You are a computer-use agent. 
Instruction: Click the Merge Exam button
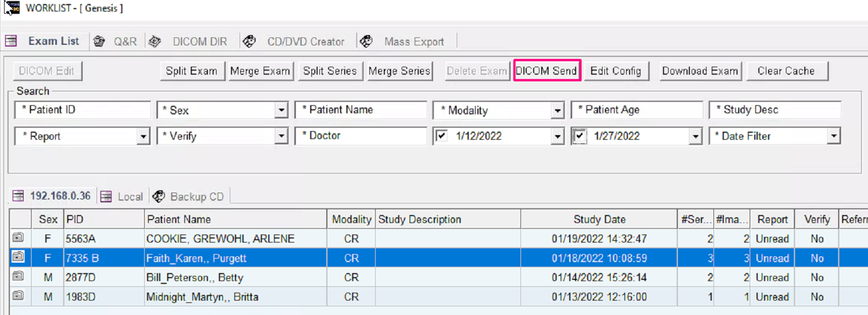point(260,71)
